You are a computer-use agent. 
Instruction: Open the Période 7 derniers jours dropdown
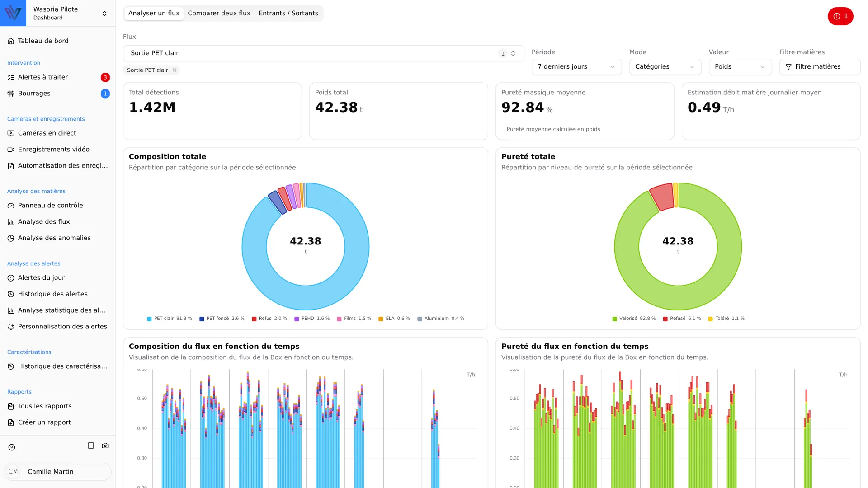pyautogui.click(x=576, y=66)
